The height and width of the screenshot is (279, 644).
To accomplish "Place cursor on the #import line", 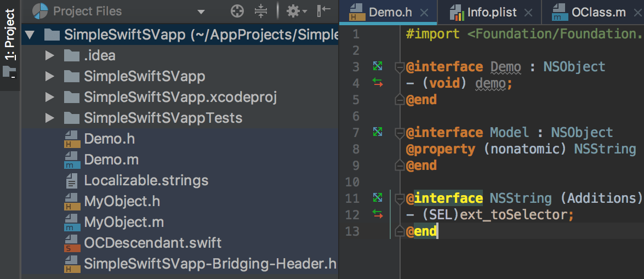I will [x=525, y=34].
